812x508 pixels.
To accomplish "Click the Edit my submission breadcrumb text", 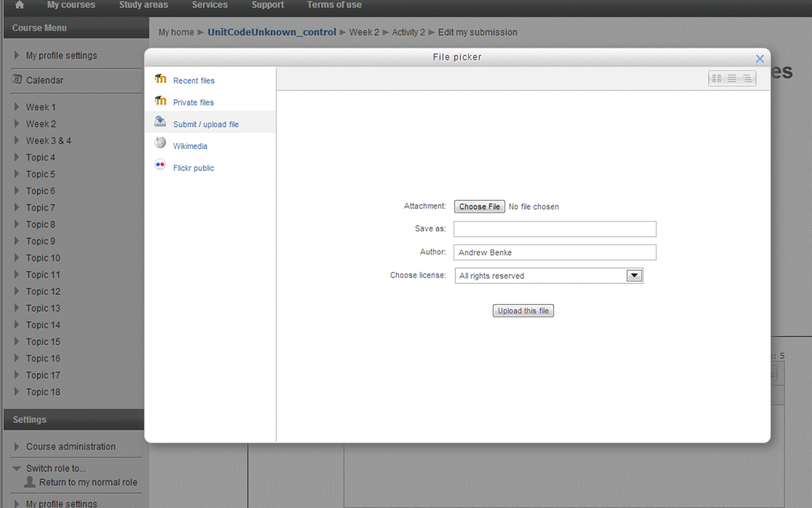I will 477,32.
